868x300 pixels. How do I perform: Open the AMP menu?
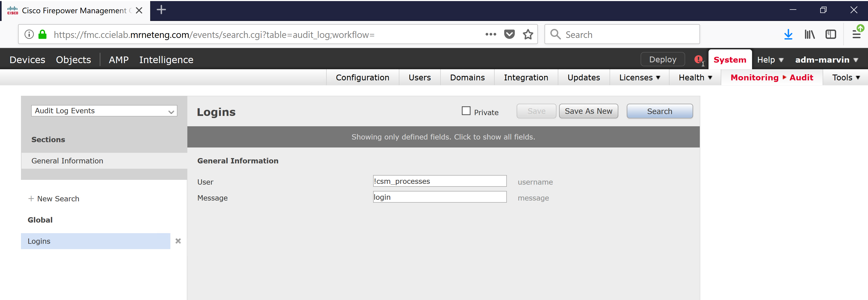point(119,60)
